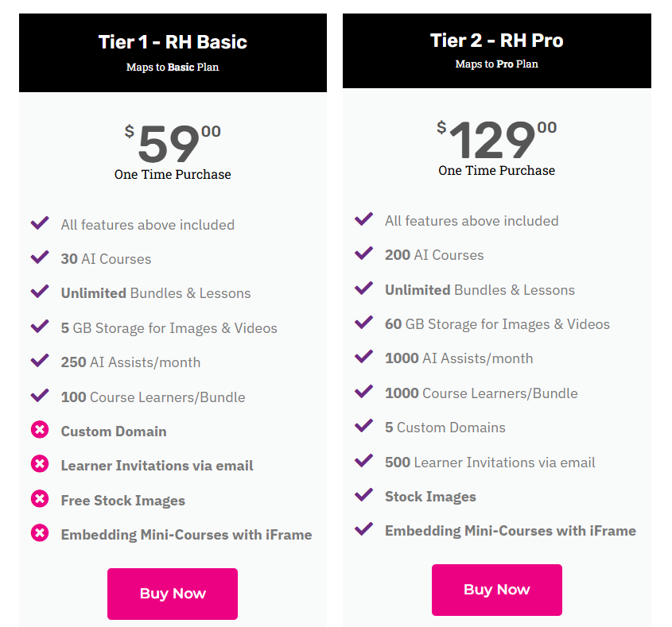The width and height of the screenshot is (672, 627).
Task: Click the pink X icon beside Custom Domain
Action: [40, 430]
